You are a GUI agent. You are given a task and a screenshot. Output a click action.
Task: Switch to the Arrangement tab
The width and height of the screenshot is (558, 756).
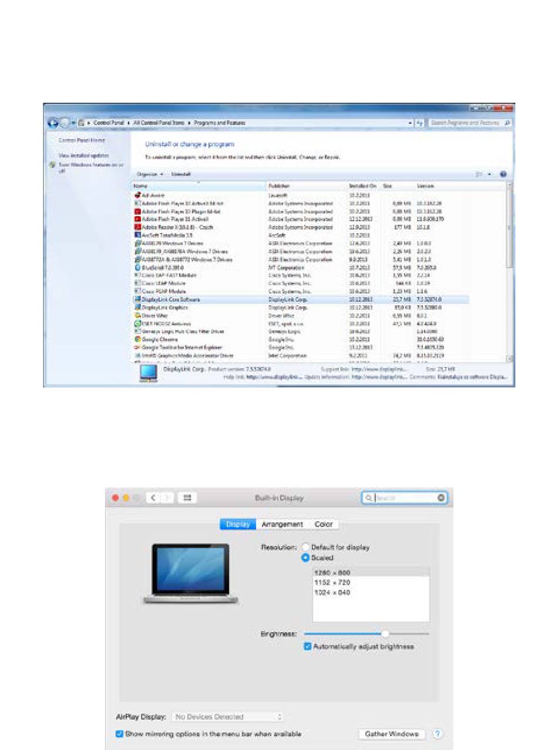(x=283, y=524)
